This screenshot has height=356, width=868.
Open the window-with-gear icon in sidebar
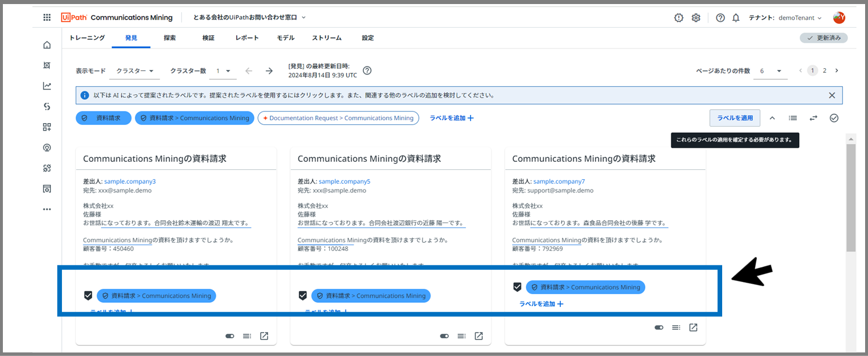coord(47,188)
